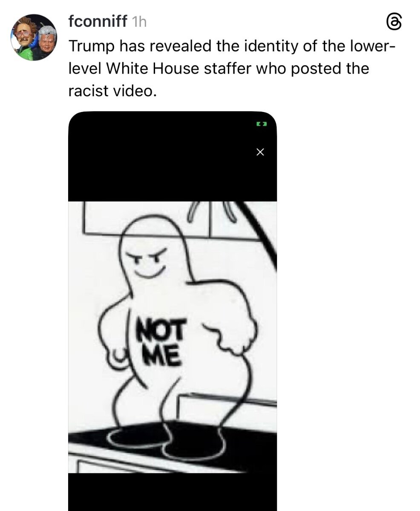This screenshot has height=511, width=420.
Task: Close the embedded image with the X
Action: 261,152
